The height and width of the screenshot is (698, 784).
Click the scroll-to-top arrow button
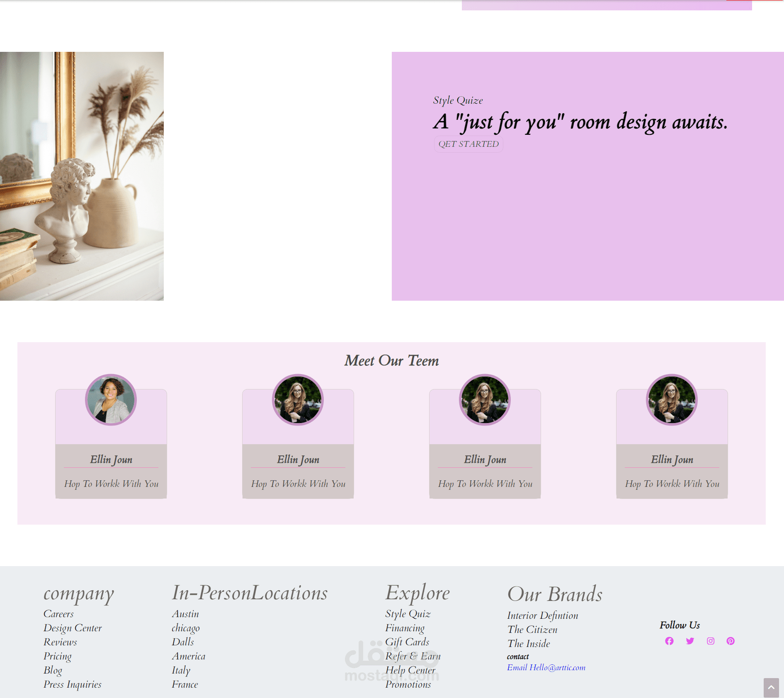(x=771, y=687)
